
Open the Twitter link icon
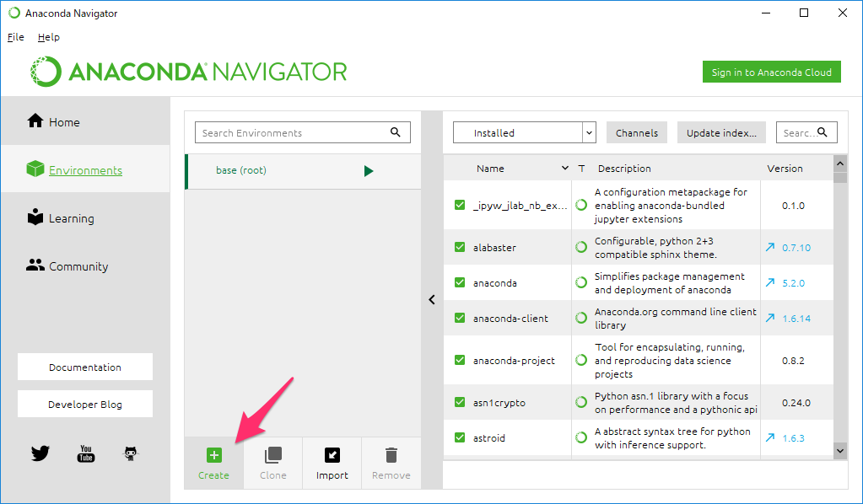point(40,453)
